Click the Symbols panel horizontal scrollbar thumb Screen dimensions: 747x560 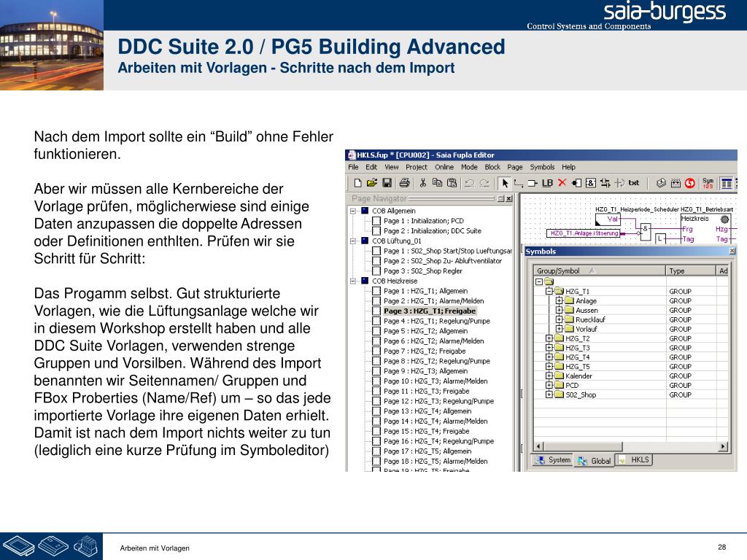click(582, 447)
